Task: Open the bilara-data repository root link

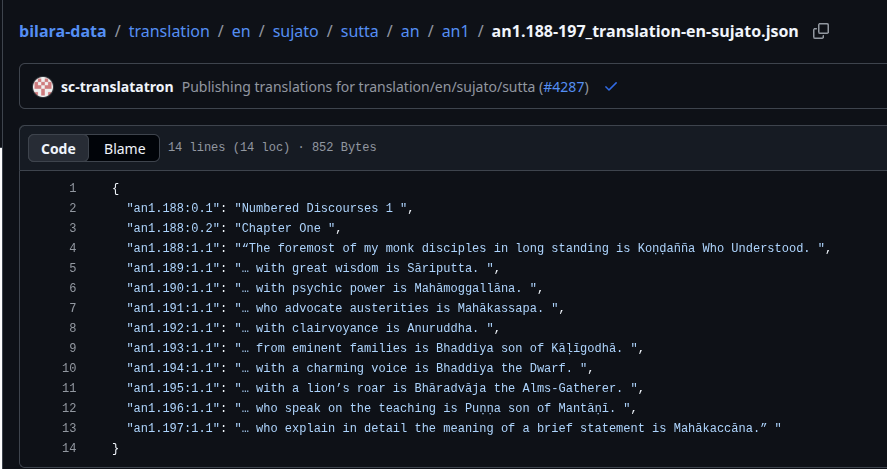Action: (62, 31)
